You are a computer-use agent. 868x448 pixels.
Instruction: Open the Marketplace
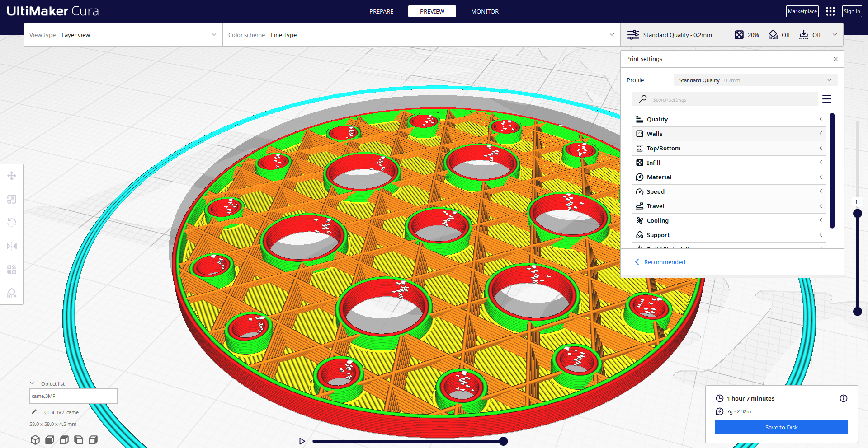point(802,11)
